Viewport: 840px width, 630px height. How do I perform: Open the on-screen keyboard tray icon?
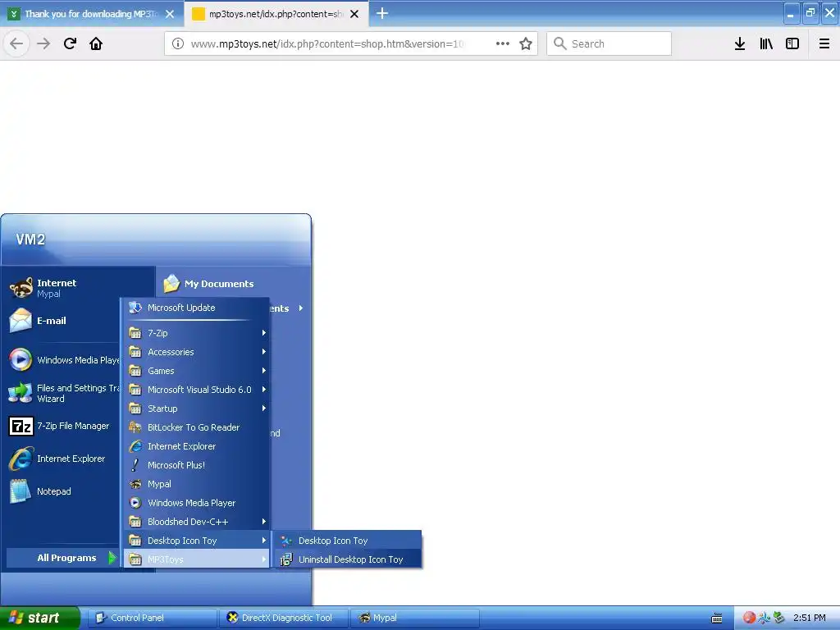[717, 619]
